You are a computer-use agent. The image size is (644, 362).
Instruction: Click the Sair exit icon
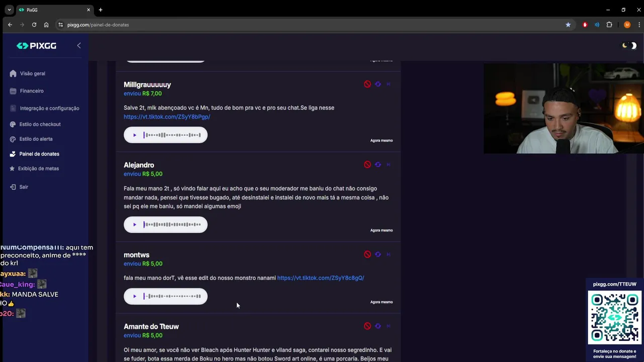(13, 187)
